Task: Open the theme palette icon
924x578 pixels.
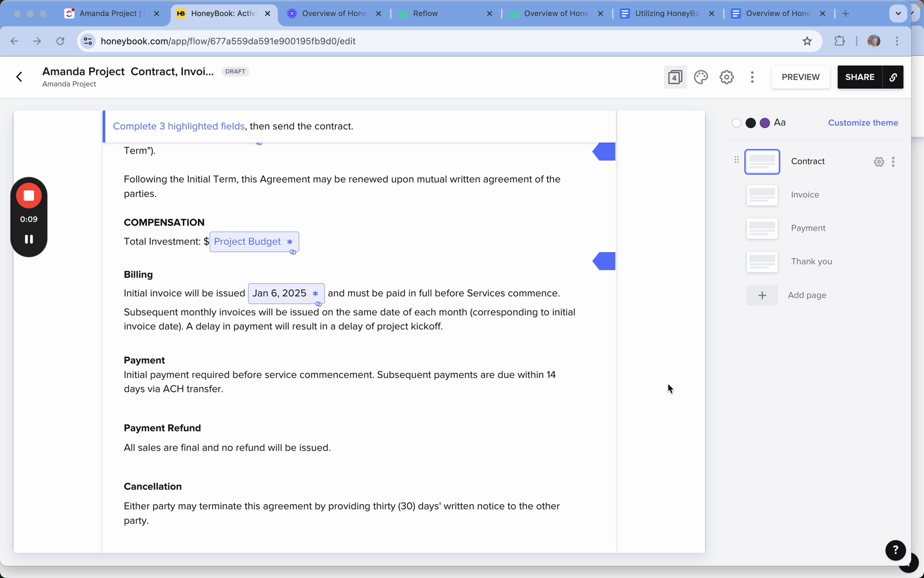Action: [701, 77]
